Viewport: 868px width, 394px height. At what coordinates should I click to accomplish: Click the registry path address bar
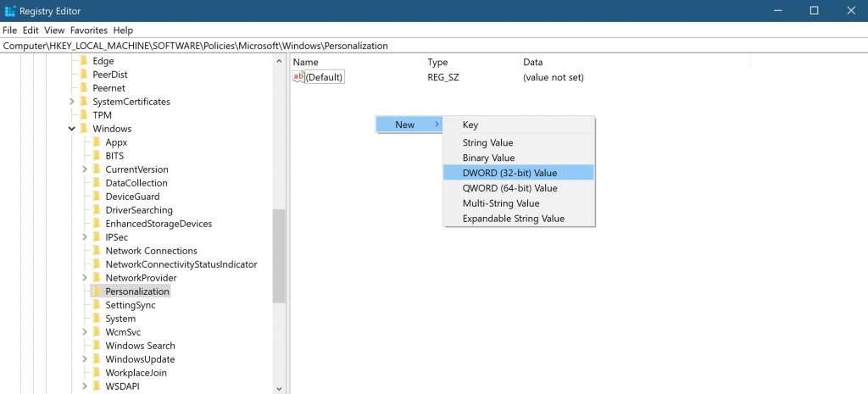tap(434, 46)
